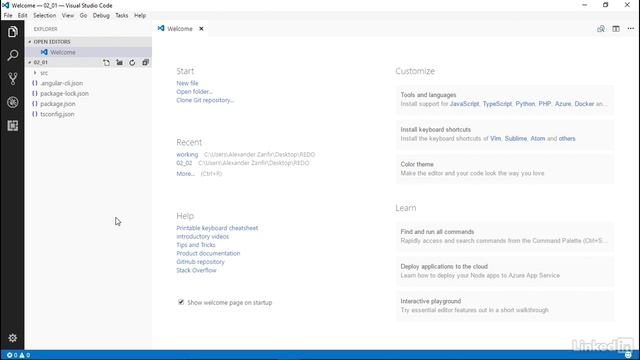Click the VS Code logo in title bar
The height and width of the screenshot is (360, 640).
[x=5, y=5]
